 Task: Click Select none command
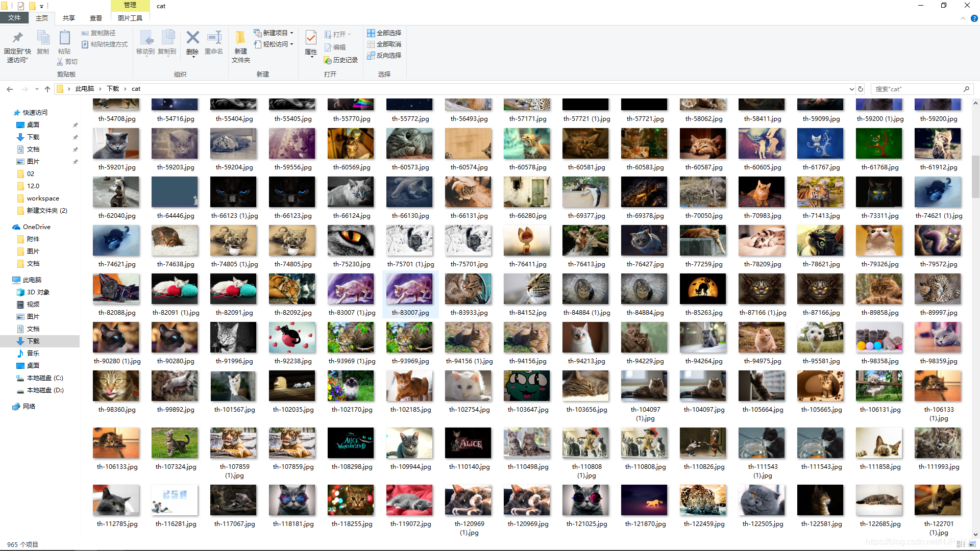384,44
